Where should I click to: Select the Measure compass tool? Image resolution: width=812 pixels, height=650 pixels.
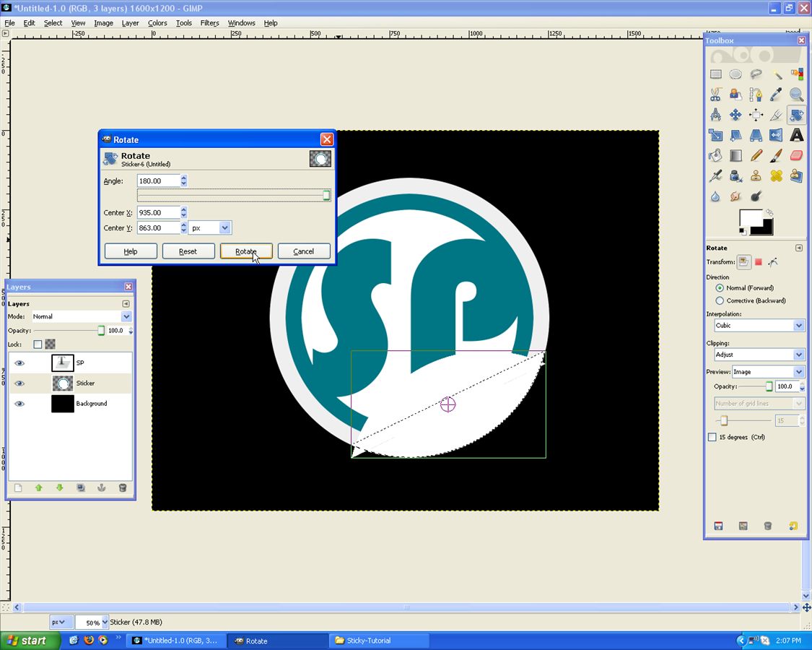pos(716,115)
